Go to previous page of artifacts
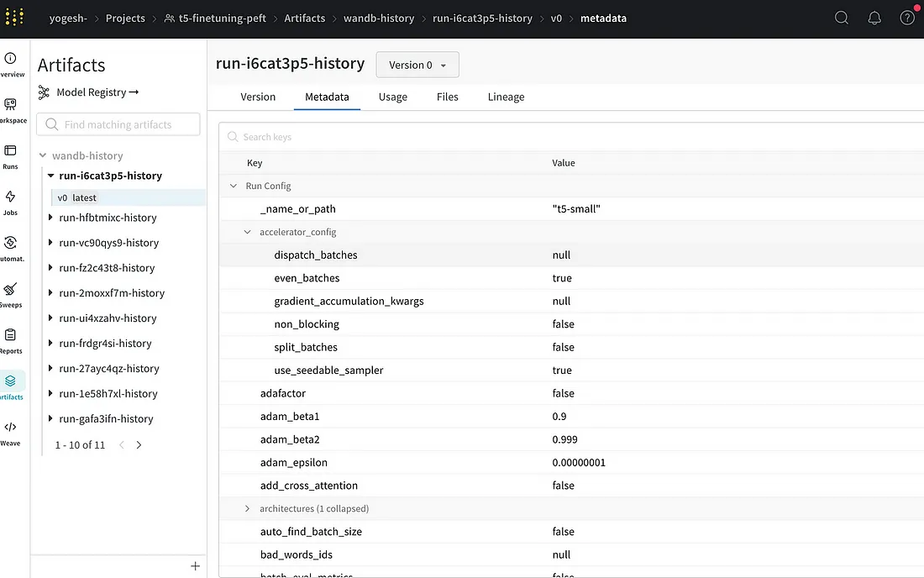This screenshot has width=924, height=578. coord(122,445)
